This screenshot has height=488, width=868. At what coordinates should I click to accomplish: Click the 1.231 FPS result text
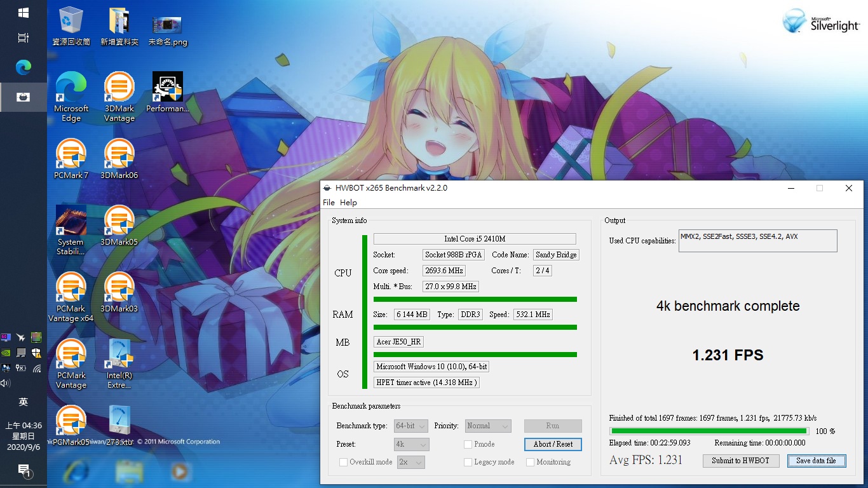[x=728, y=355]
